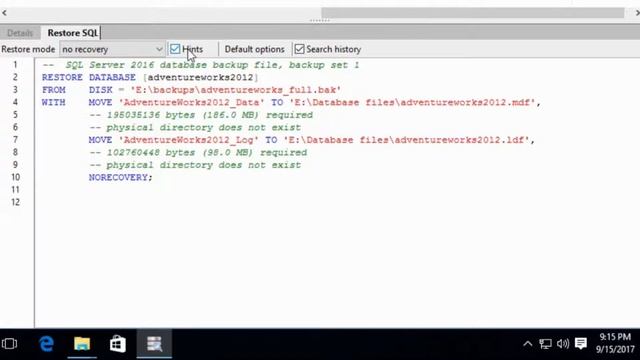This screenshot has width=640, height=360.
Task: Click the 'AdventureWorks2012_Data' logical name
Action: coord(191,102)
